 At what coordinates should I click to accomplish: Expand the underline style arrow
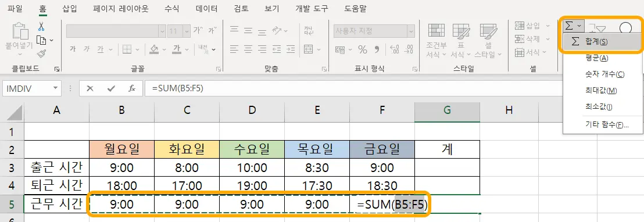point(111,49)
